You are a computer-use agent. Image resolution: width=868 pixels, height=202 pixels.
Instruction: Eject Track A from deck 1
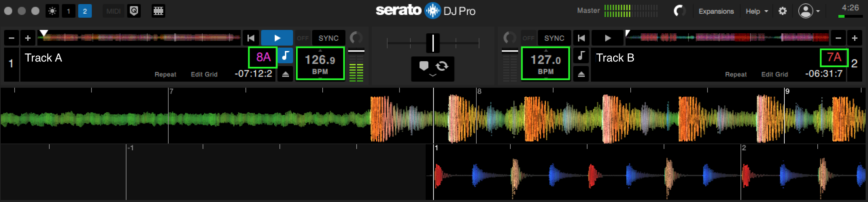point(285,74)
